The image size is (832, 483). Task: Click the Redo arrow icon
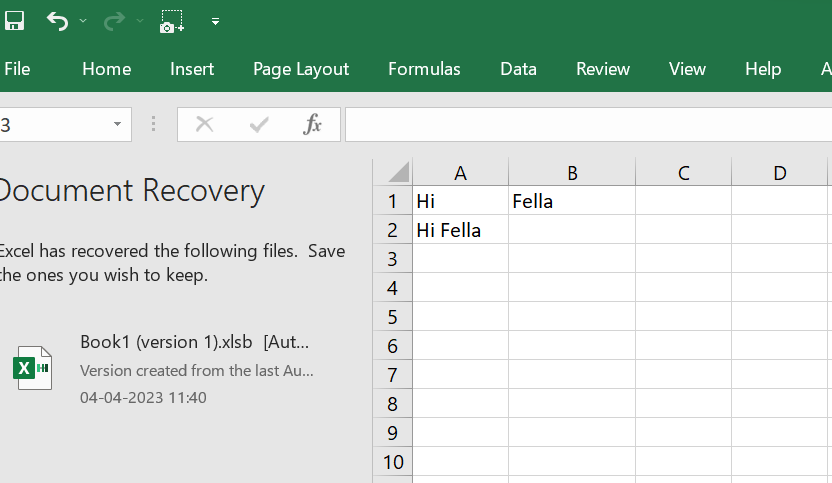[x=114, y=21]
